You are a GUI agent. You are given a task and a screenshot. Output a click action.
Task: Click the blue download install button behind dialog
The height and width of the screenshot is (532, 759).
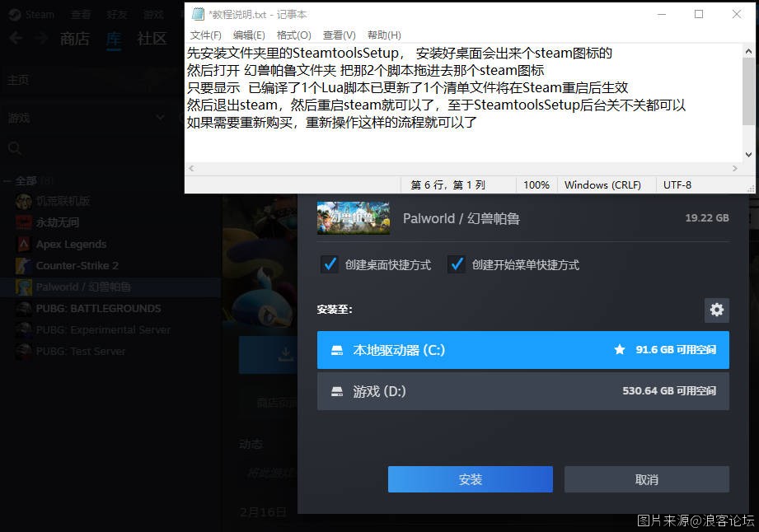click(x=268, y=355)
